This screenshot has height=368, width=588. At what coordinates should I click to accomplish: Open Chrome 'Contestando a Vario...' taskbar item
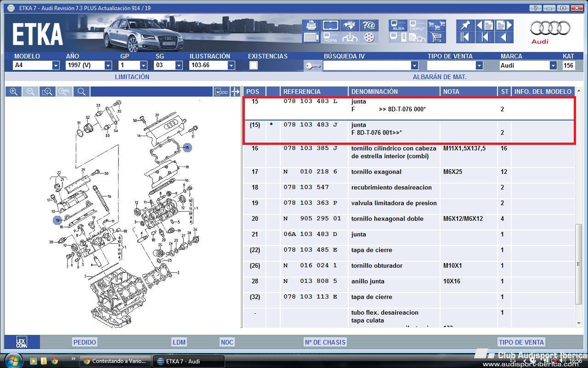tap(115, 361)
